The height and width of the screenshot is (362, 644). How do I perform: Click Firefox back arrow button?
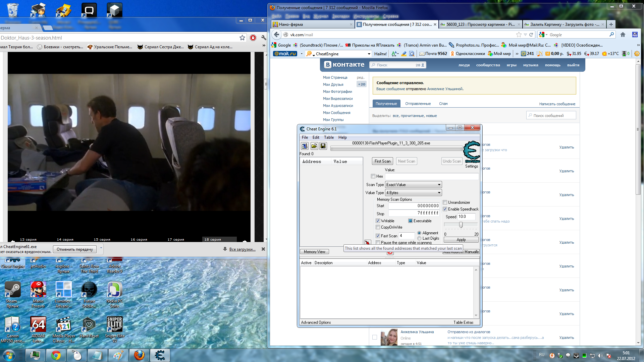276,35
